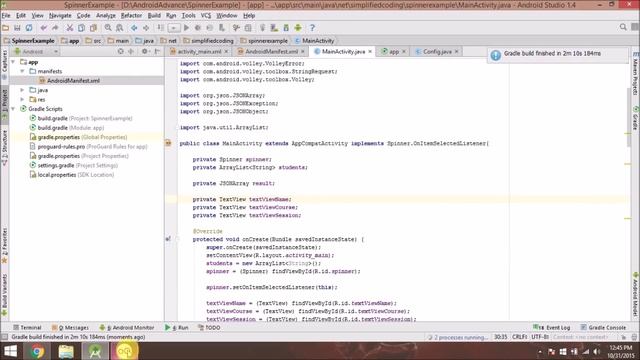Open the Android Monitor tool window
Image resolution: width=640 pixels, height=360 pixels.
point(127,327)
